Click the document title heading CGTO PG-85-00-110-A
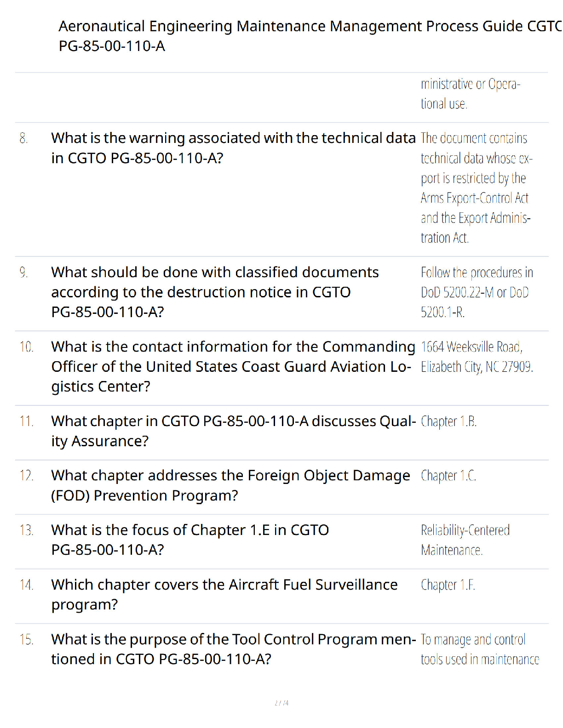This screenshot has height=728, width=563. 310,36
